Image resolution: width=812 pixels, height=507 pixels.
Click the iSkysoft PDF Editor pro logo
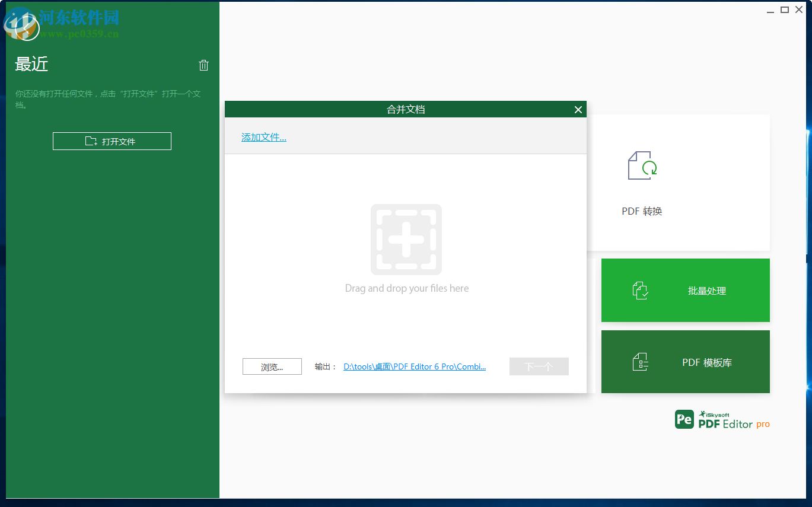pyautogui.click(x=722, y=419)
